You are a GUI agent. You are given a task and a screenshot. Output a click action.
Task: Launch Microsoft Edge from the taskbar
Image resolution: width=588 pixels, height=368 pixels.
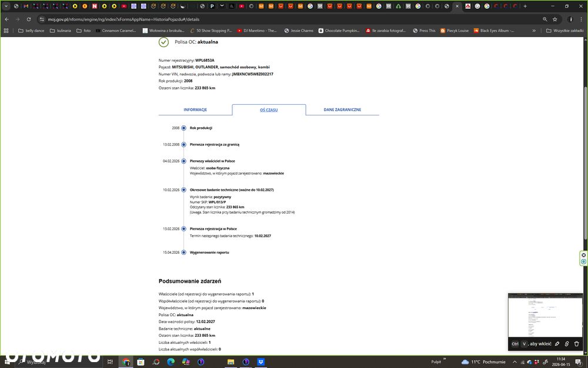[x=171, y=362]
